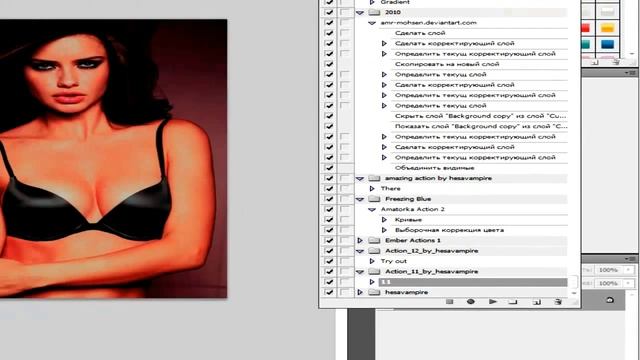Toggle checkmark for Объединить видимые step
The width and height of the screenshot is (640, 360).
[329, 168]
